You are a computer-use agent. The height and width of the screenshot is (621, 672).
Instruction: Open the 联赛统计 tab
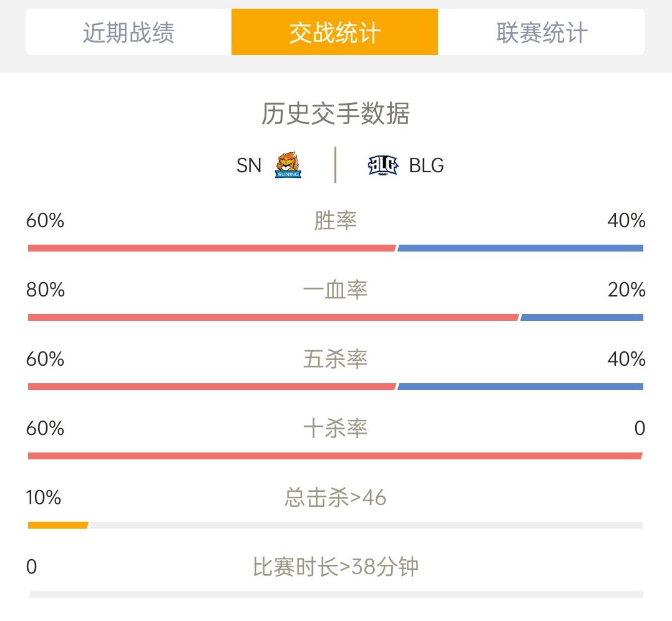pos(542,32)
